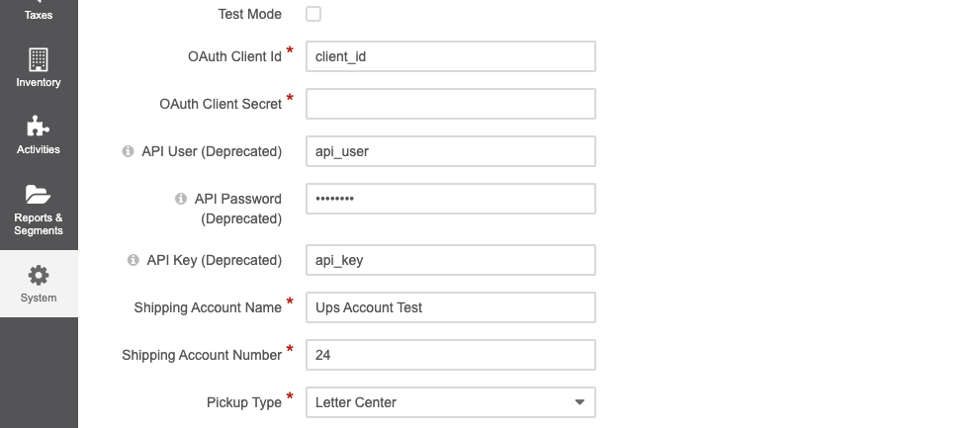Open the System gear icon
The width and height of the screenshot is (980, 428).
[x=39, y=275]
